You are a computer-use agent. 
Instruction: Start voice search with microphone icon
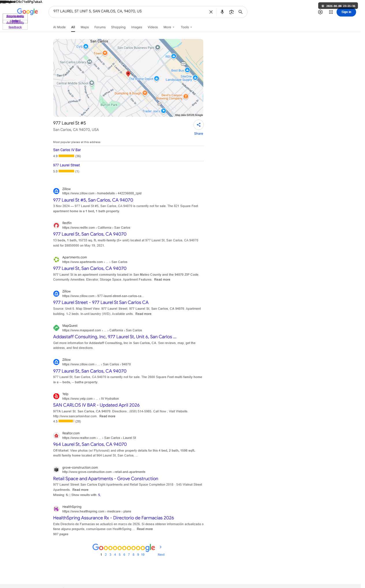[x=222, y=12]
